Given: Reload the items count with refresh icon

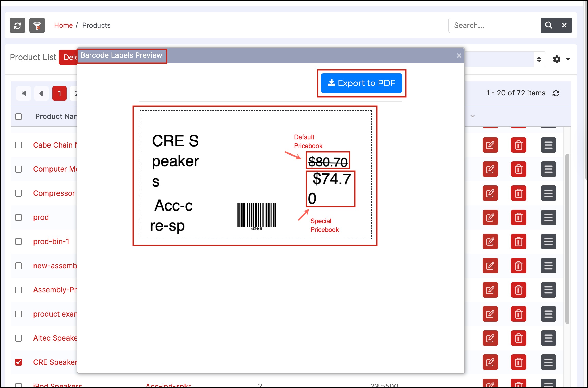Looking at the screenshot, I should click(x=556, y=93).
